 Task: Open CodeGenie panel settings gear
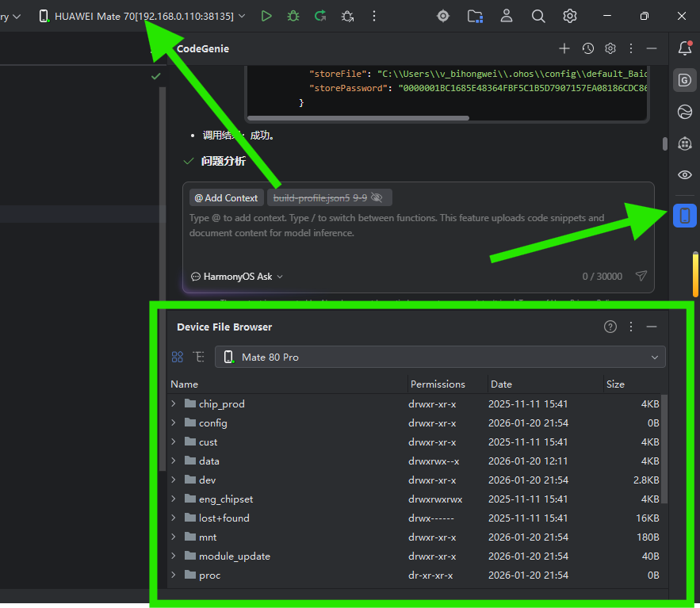point(610,48)
